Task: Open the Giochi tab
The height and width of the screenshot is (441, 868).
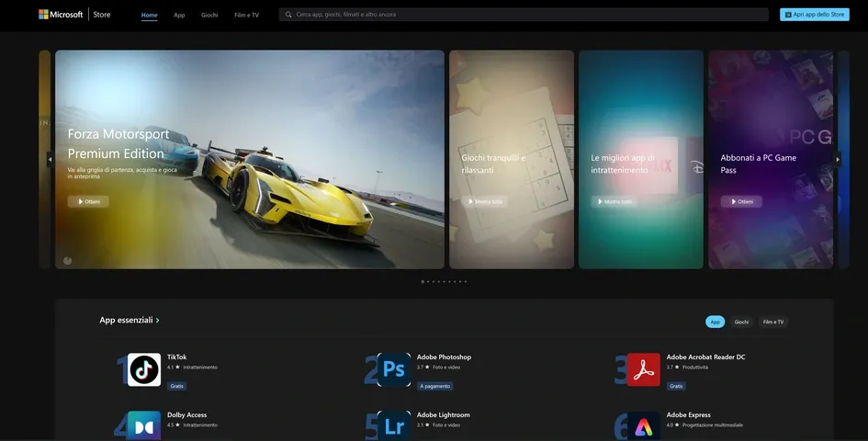Action: pos(209,15)
